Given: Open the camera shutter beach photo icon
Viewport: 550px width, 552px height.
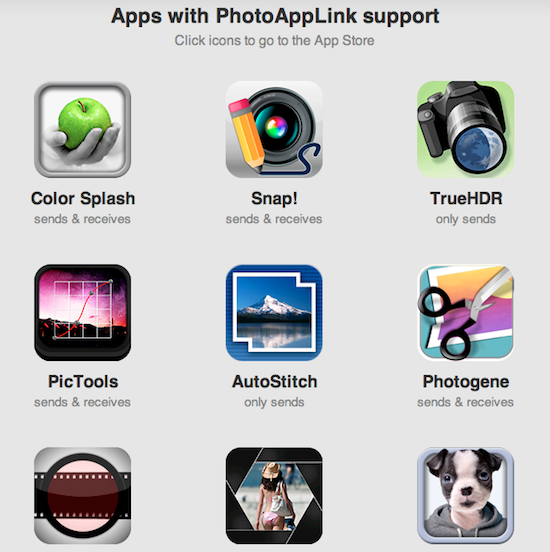Looking at the screenshot, I should 274,496.
